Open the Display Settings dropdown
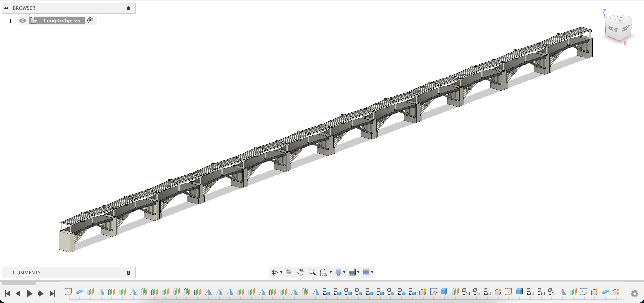Viewport: 644px width, 303px height. 340,272
